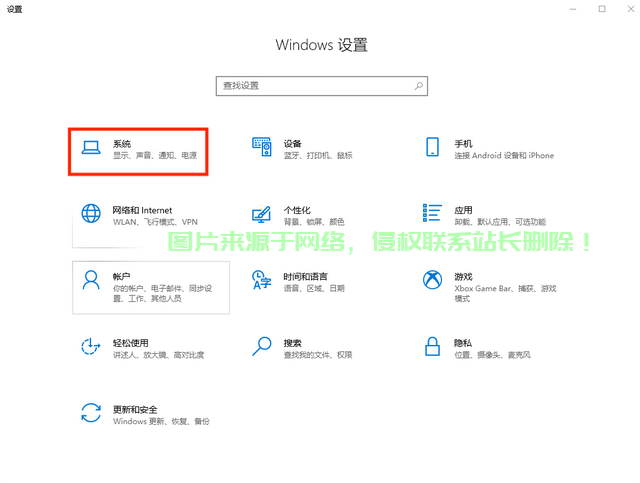The image size is (640, 483).
Task: Click description 显示、声音、通知、电源
Action: pos(155,156)
